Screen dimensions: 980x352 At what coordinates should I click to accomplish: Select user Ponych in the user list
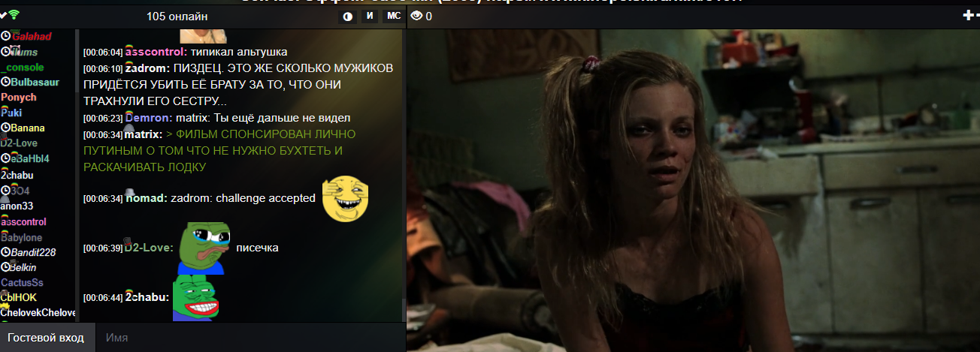coord(19,98)
